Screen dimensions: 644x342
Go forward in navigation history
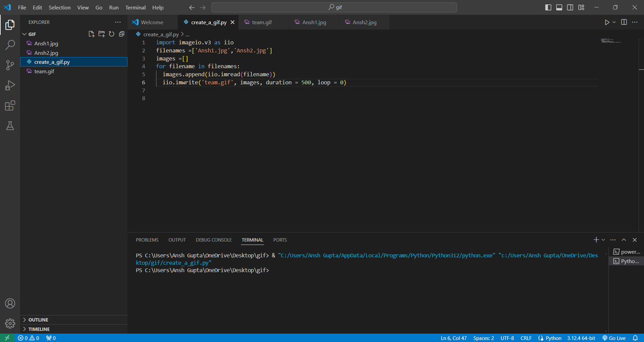pos(203,8)
